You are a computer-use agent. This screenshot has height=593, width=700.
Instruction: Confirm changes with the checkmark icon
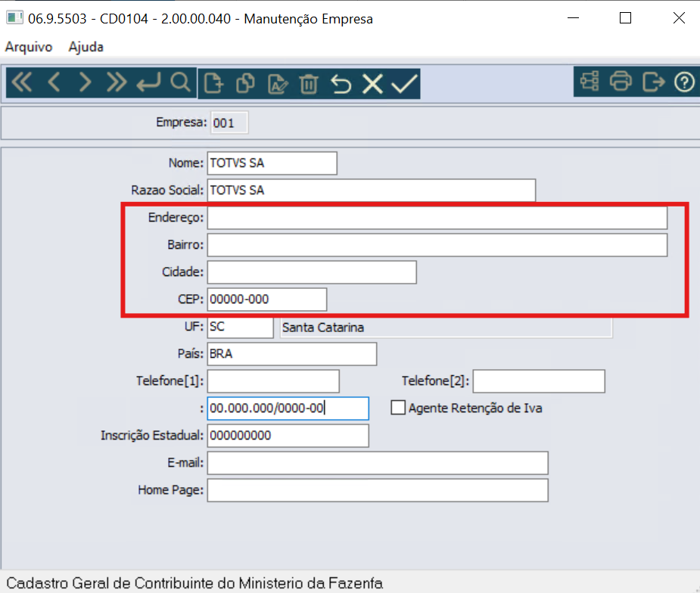pos(404,84)
